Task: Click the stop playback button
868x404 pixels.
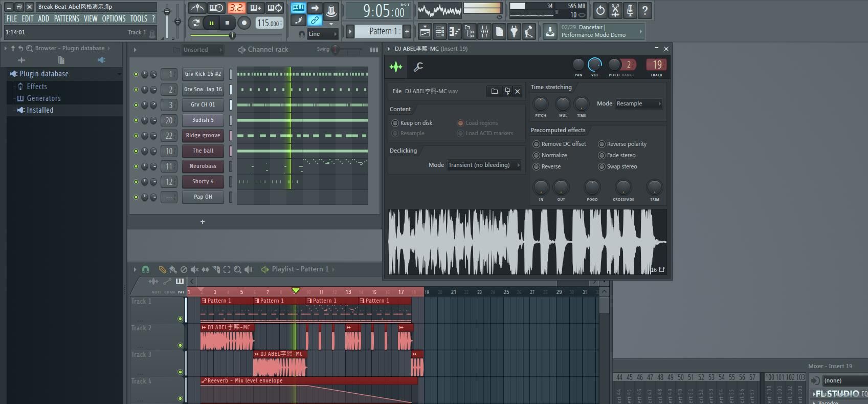Action: point(227,23)
